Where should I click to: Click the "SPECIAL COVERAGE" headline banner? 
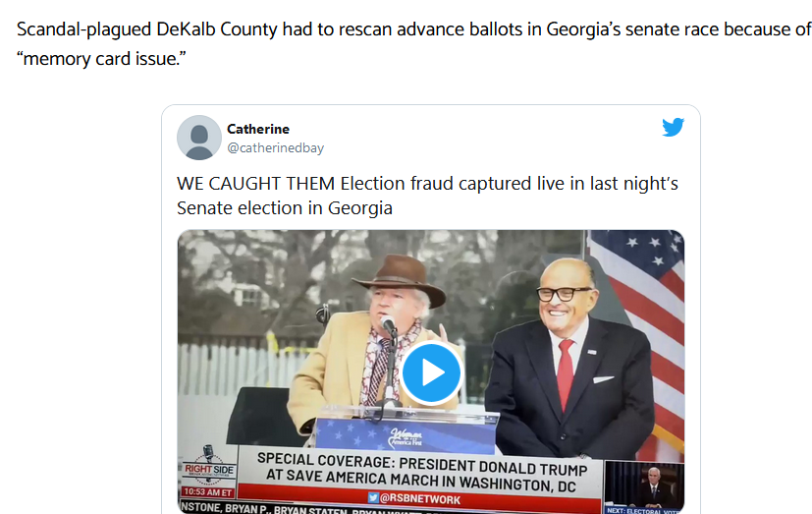pos(421,469)
